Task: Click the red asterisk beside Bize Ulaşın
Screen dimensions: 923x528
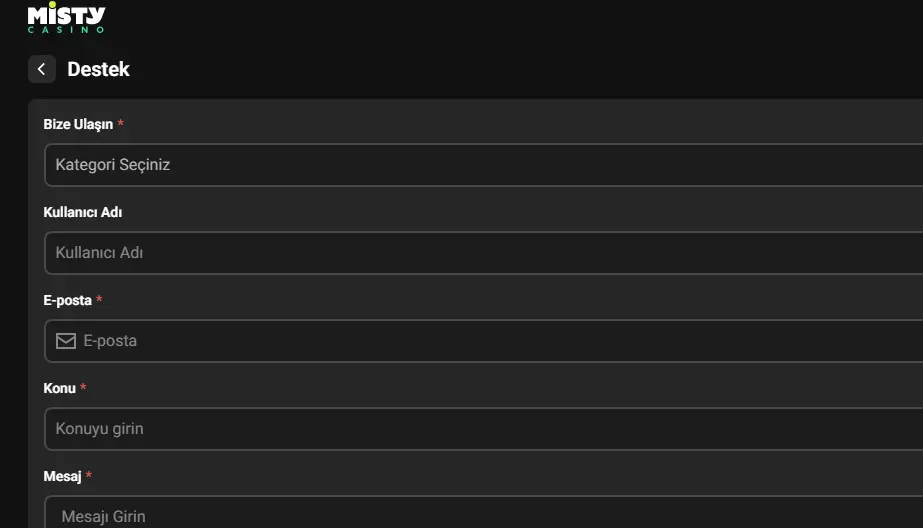Action: (121, 124)
